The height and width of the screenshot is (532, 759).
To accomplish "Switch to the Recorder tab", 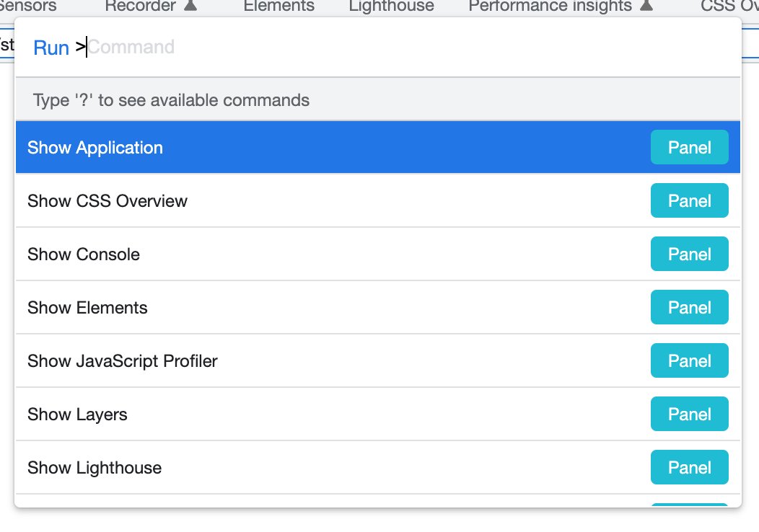I will click(141, 6).
